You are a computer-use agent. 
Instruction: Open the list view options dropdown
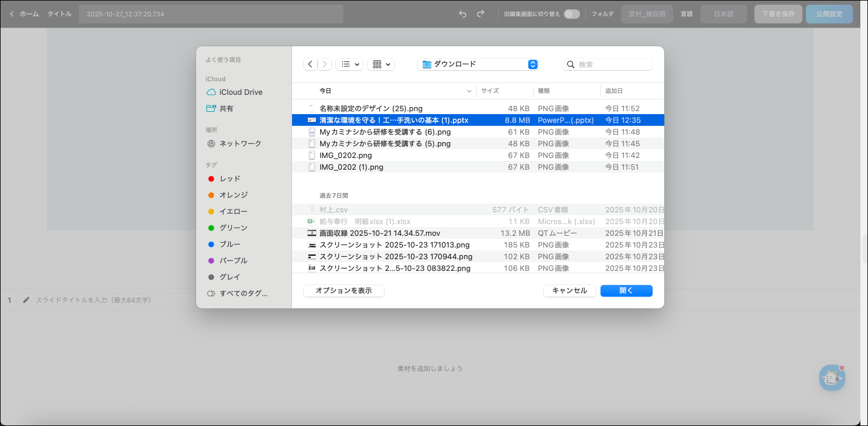[x=349, y=64]
